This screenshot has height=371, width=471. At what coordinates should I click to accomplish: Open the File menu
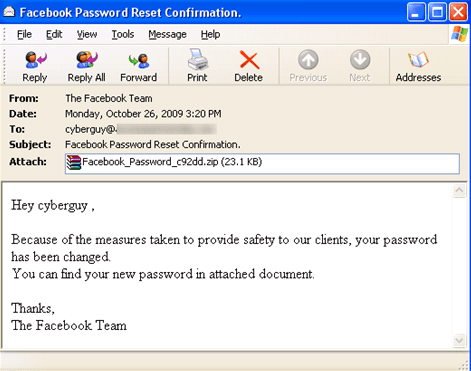click(x=24, y=34)
